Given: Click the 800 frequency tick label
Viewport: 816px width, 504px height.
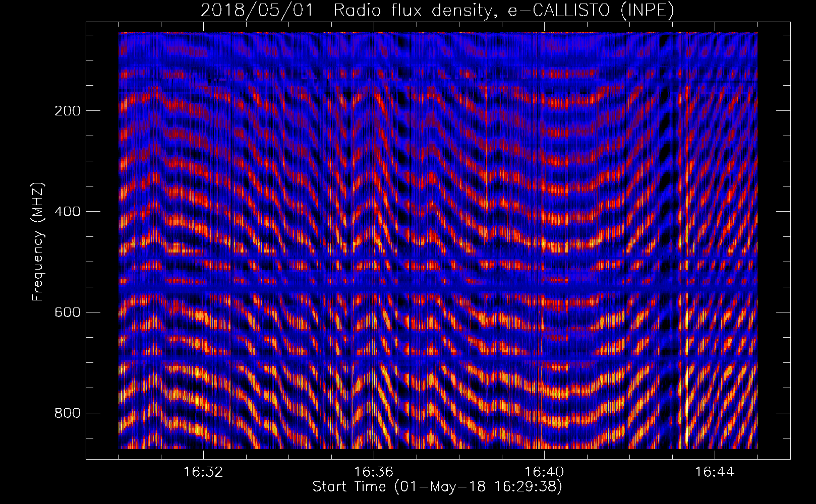Looking at the screenshot, I should (67, 413).
